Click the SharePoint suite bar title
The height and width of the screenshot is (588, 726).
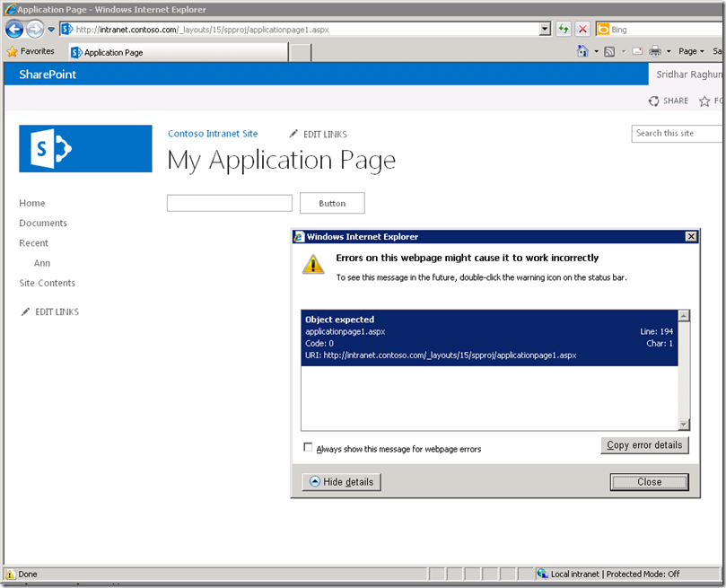click(x=48, y=75)
